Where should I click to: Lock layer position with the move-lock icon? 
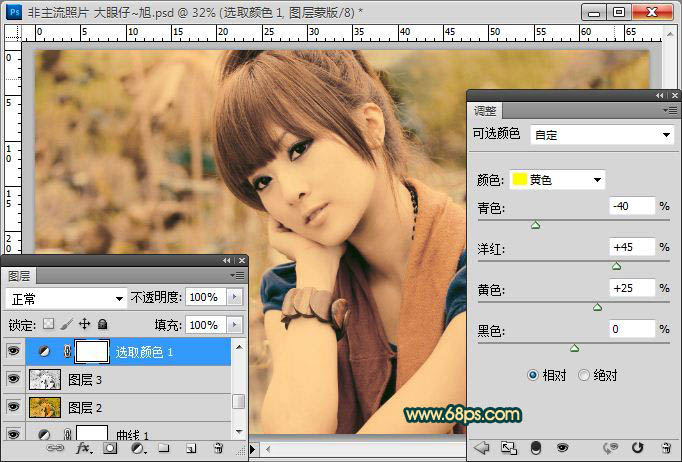(x=85, y=325)
